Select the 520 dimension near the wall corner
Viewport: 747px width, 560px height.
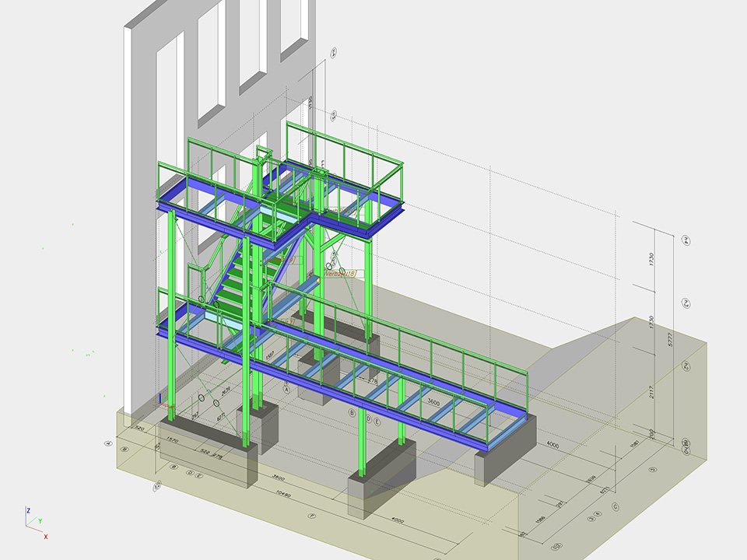pyautogui.click(x=140, y=429)
